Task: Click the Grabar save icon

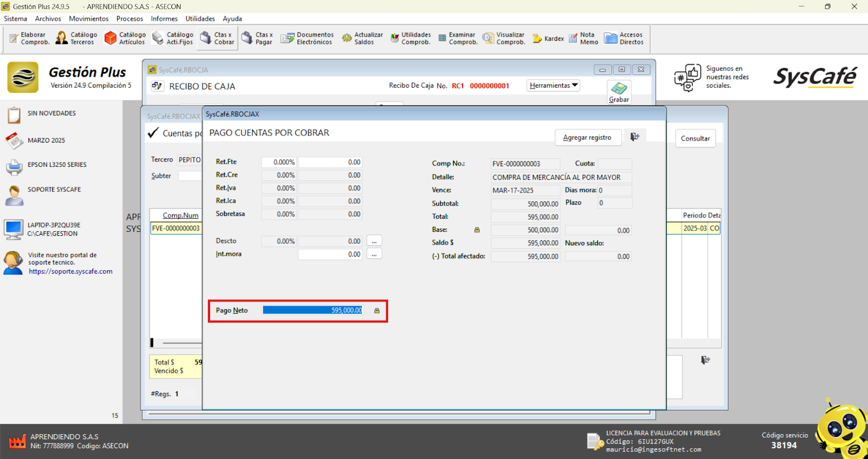Action: click(619, 92)
